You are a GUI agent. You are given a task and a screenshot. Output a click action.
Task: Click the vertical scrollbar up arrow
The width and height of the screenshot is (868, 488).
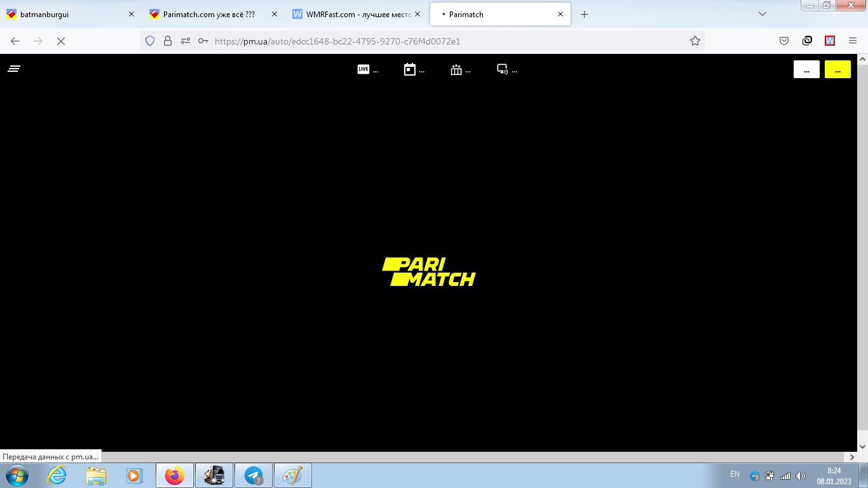click(x=862, y=59)
